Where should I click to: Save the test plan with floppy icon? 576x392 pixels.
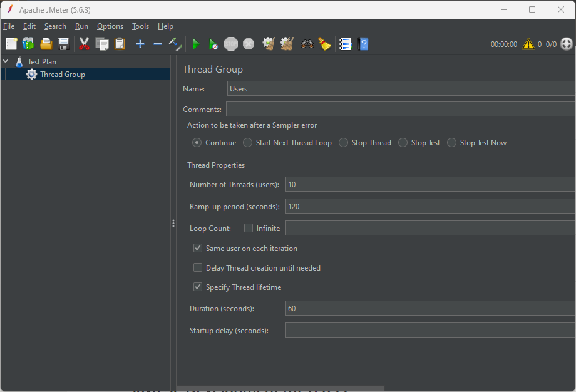(64, 44)
